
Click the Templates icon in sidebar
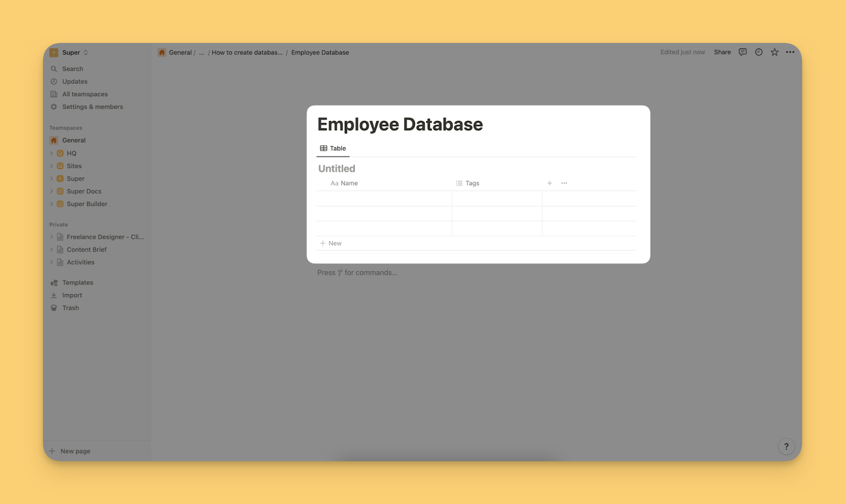coord(54,283)
